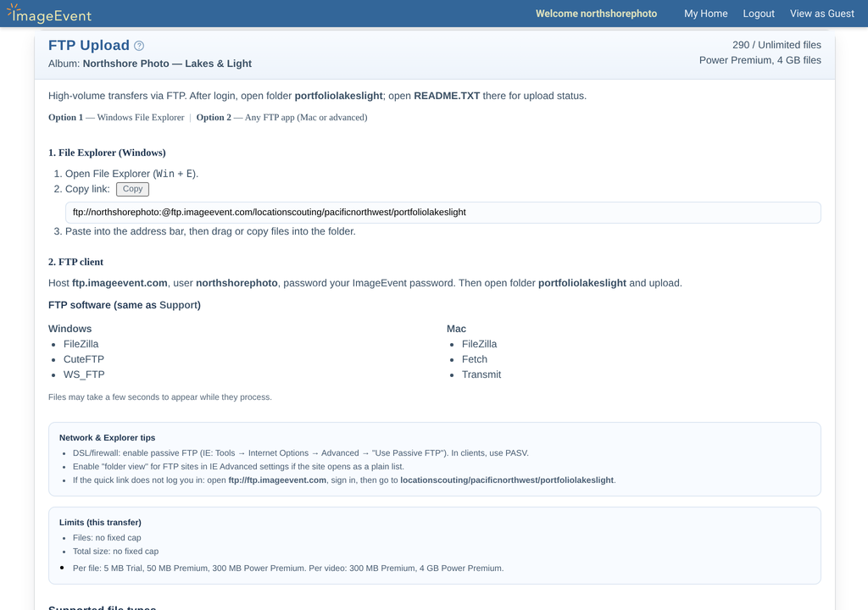Click Limits (this transfer) heading

tap(100, 523)
